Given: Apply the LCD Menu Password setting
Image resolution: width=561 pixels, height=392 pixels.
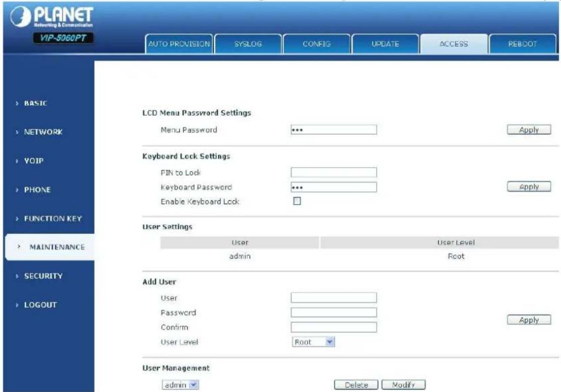Looking at the screenshot, I should [x=529, y=130].
